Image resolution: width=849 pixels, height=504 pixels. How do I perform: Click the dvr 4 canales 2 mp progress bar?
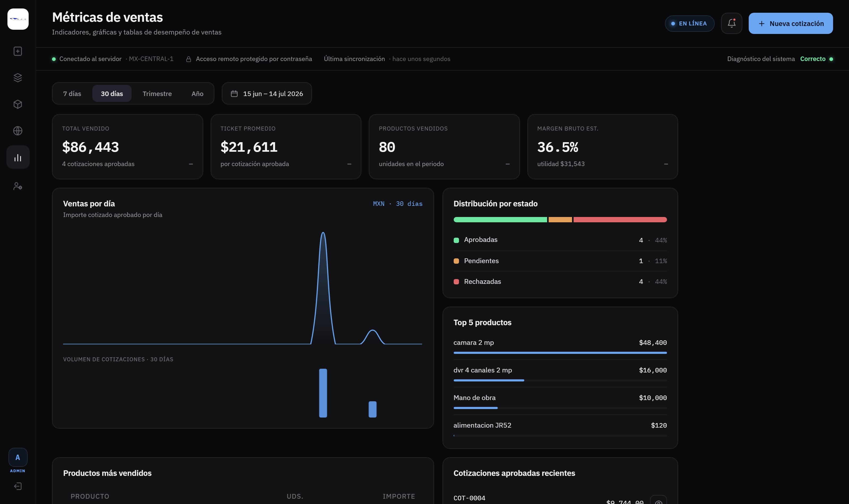pos(560,380)
